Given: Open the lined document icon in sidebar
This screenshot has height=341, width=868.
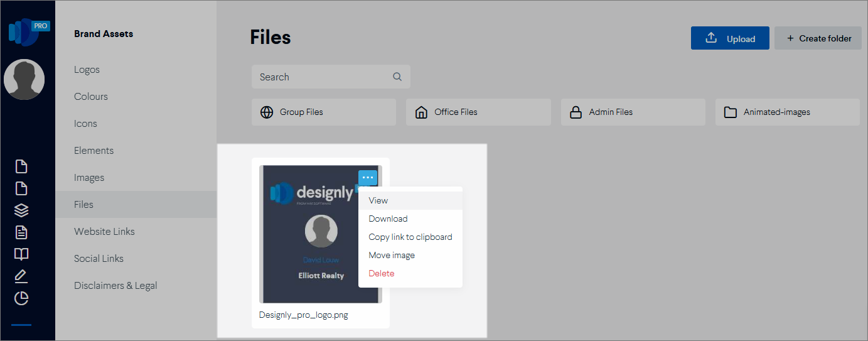Looking at the screenshot, I should [21, 232].
